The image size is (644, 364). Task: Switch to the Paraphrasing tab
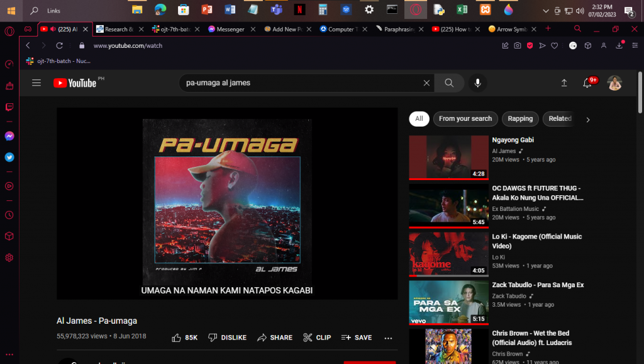click(399, 29)
